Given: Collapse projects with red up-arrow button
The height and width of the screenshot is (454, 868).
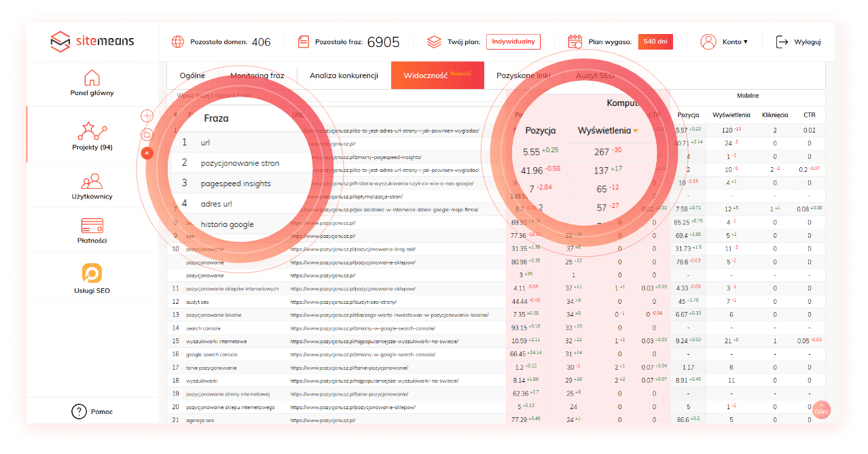Looking at the screenshot, I should coord(147,153).
